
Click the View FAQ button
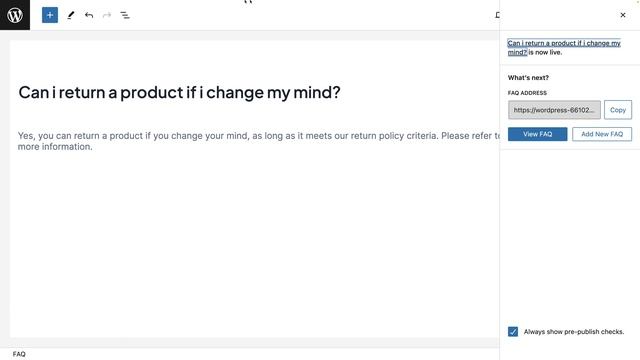(x=538, y=134)
